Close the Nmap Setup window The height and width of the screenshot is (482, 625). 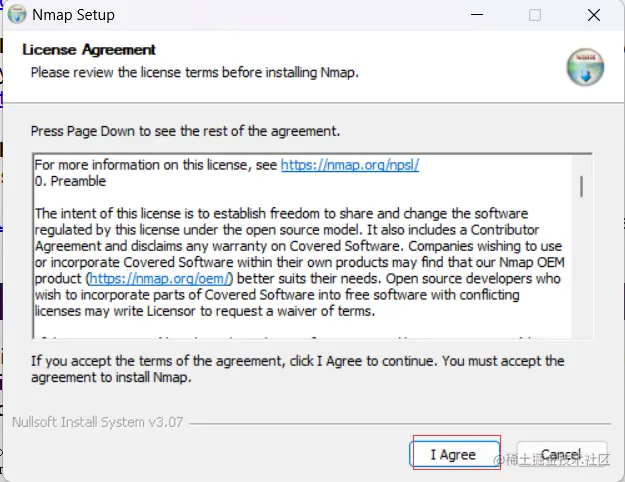(x=594, y=15)
